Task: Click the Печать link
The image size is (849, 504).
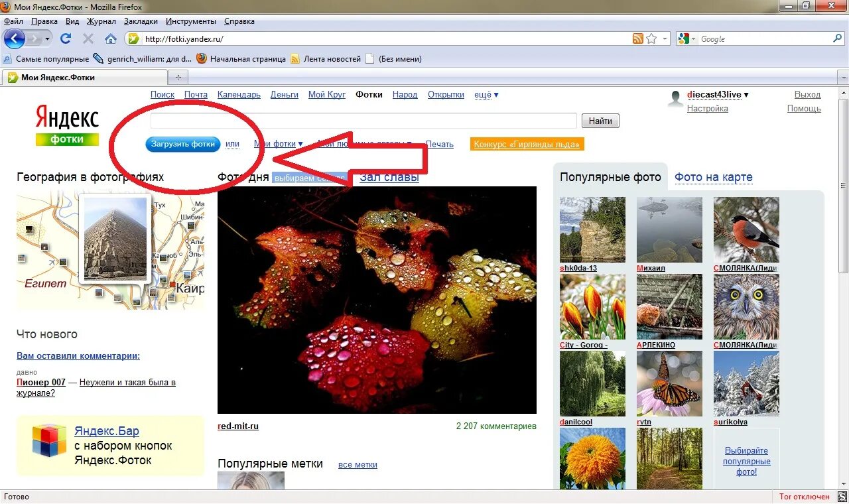Action: coord(440,143)
